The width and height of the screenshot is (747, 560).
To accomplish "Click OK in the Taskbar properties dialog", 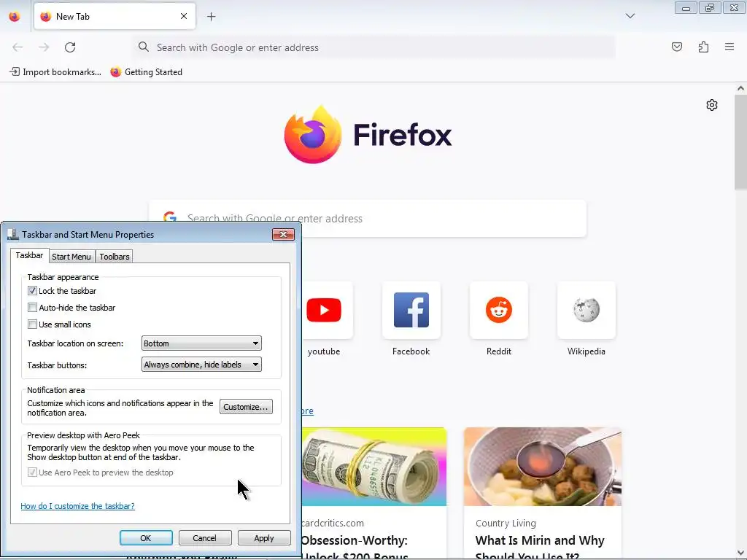I will 146,537.
